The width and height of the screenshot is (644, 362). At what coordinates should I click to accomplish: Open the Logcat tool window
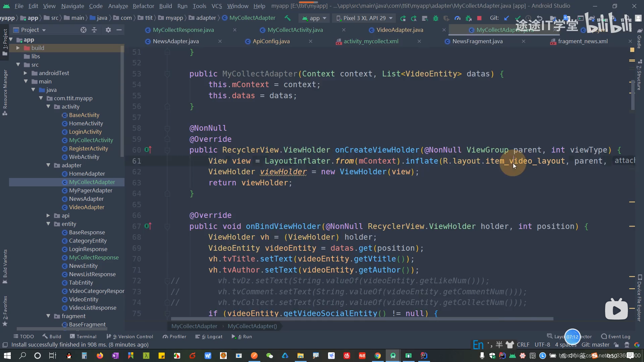(209, 337)
